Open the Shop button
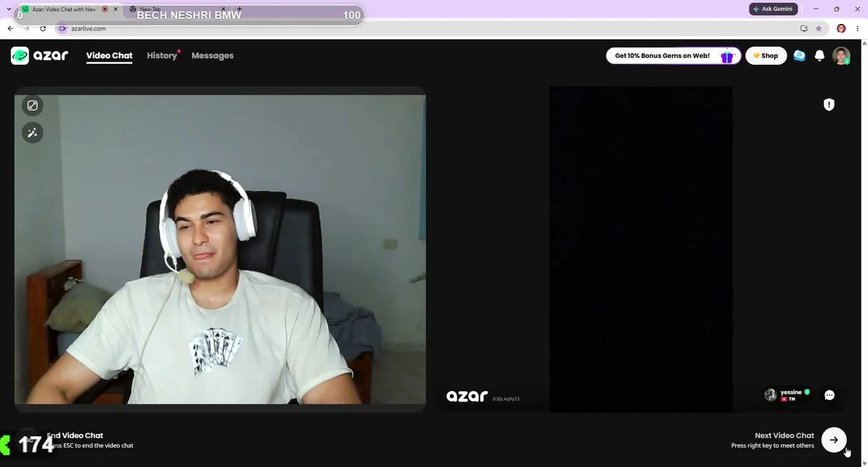Screen dimensions: 868x467 point(766,56)
